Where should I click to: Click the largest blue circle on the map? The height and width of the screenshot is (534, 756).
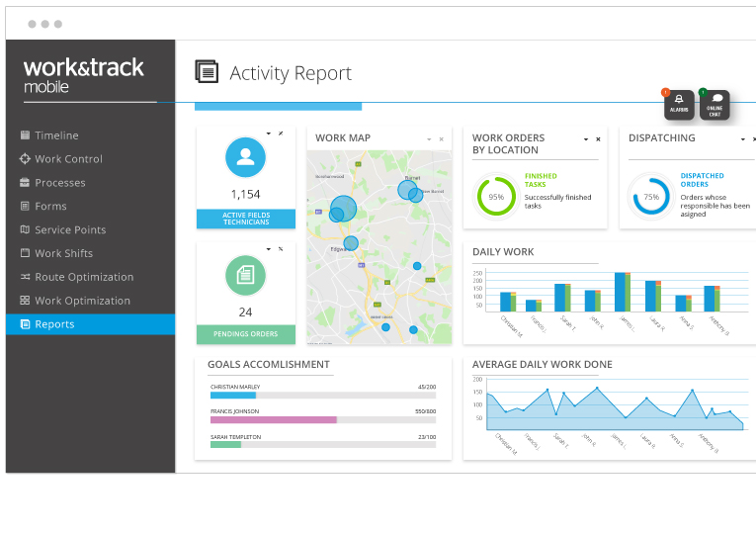(x=344, y=209)
